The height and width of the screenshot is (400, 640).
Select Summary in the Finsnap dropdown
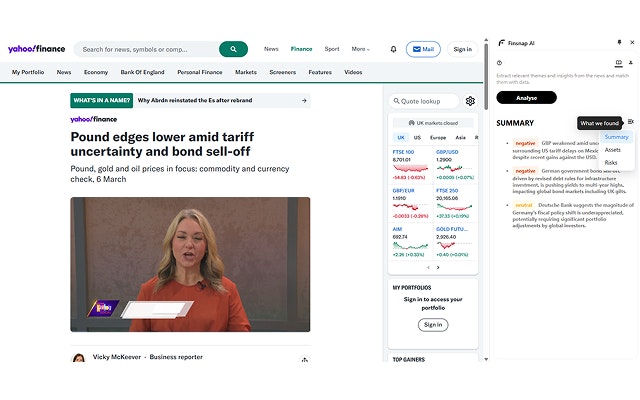click(616, 137)
